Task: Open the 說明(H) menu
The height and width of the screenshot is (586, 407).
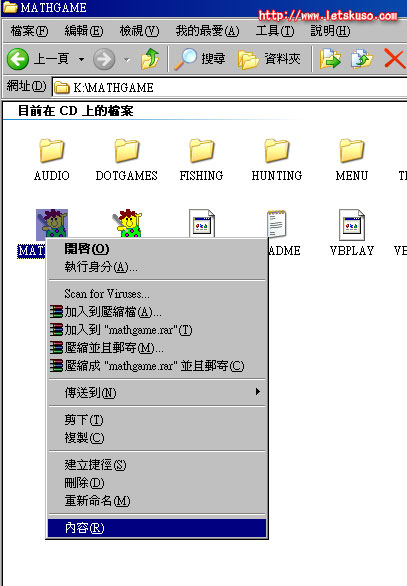Action: [x=330, y=31]
